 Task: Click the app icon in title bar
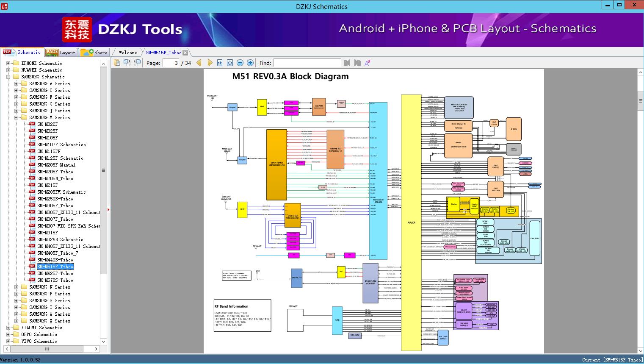tap(4, 6)
